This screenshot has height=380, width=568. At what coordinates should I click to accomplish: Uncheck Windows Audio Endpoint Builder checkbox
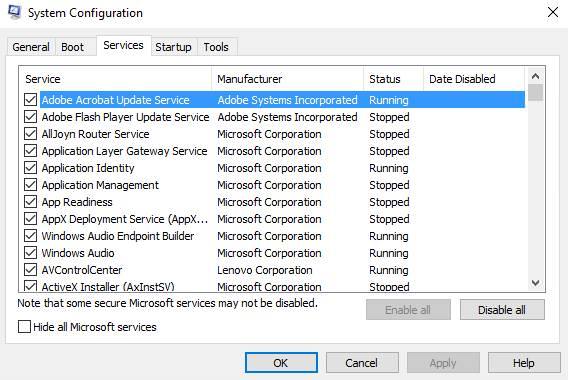[30, 236]
